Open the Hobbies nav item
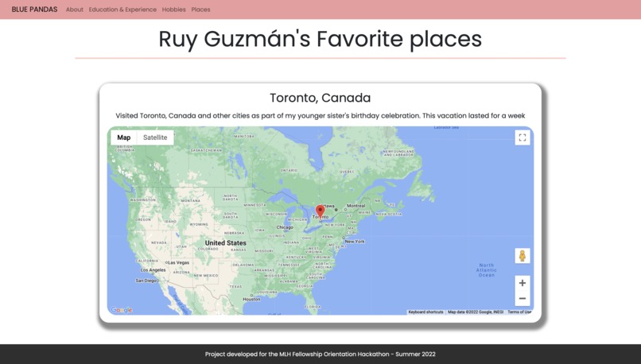This screenshot has height=364, width=641. tap(173, 10)
